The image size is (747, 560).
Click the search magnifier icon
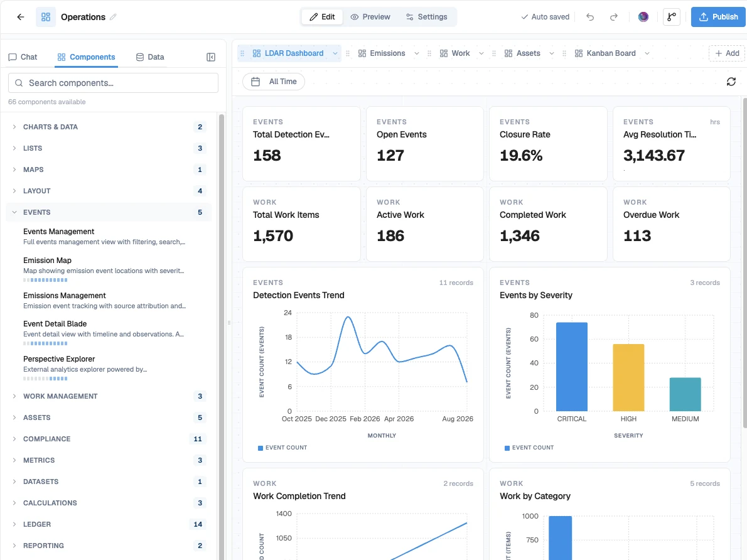19,83
